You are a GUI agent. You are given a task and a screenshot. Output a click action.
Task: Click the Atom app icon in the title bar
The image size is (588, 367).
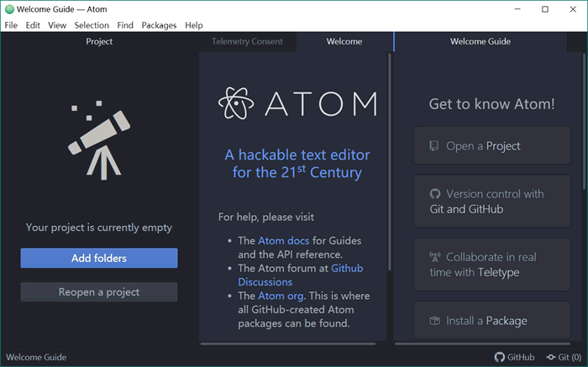[x=9, y=9]
